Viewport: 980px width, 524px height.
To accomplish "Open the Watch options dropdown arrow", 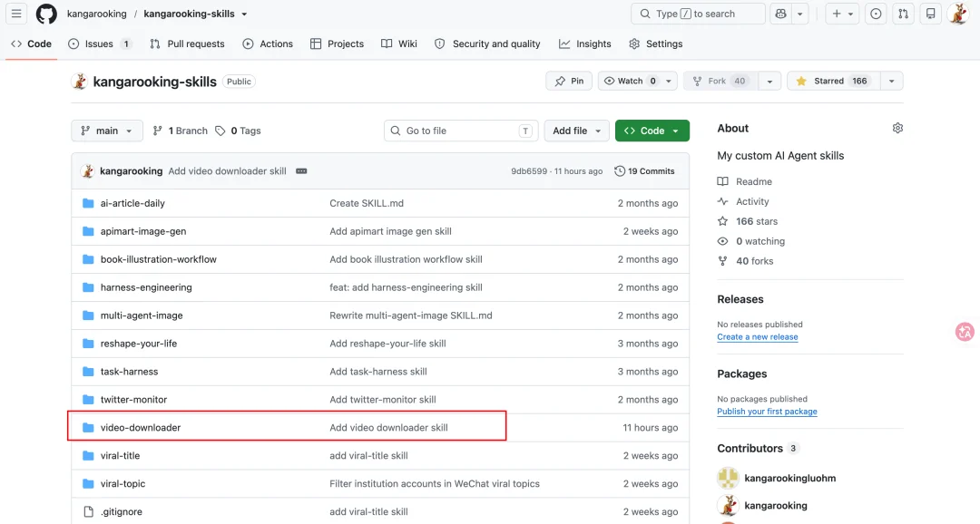I will point(669,81).
